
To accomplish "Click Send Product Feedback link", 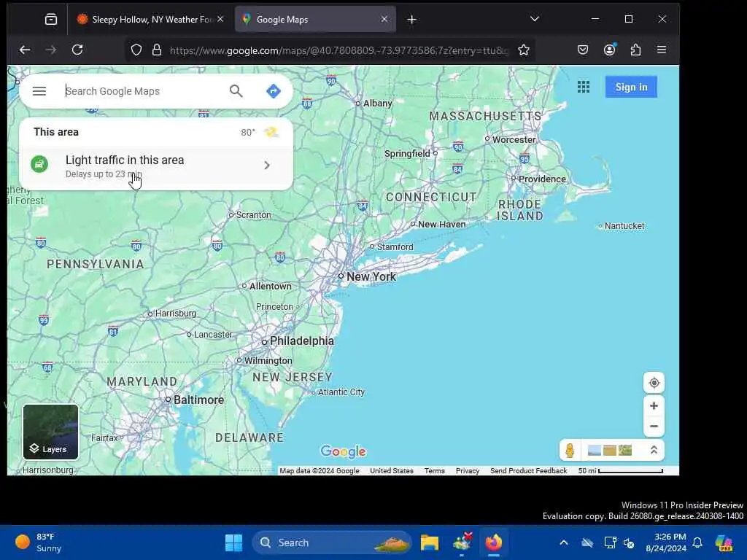I will (528, 470).
